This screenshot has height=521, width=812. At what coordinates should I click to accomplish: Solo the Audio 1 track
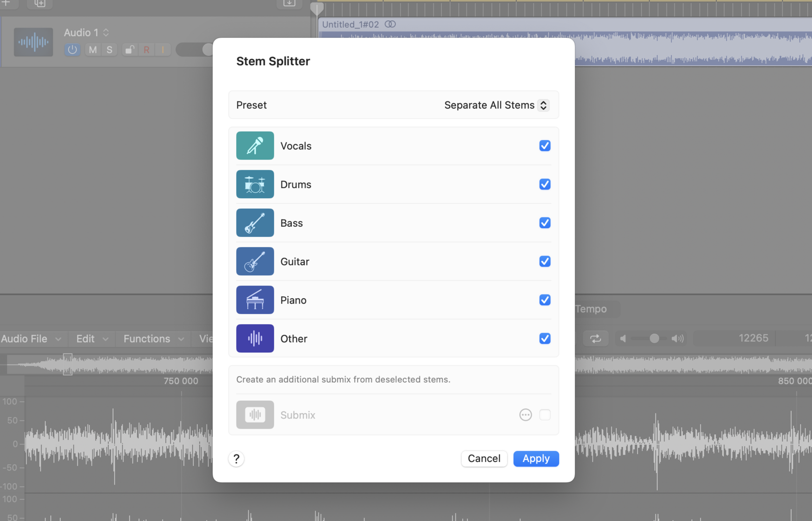click(x=109, y=49)
